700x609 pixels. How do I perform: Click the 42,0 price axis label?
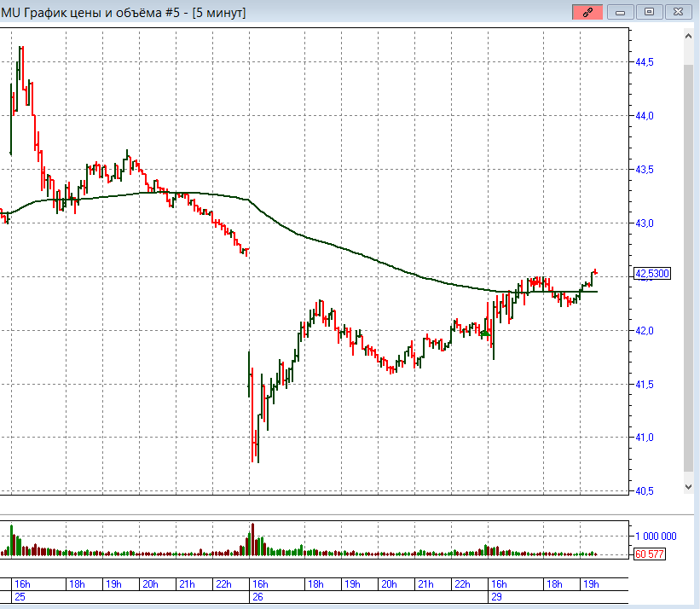tap(645, 331)
